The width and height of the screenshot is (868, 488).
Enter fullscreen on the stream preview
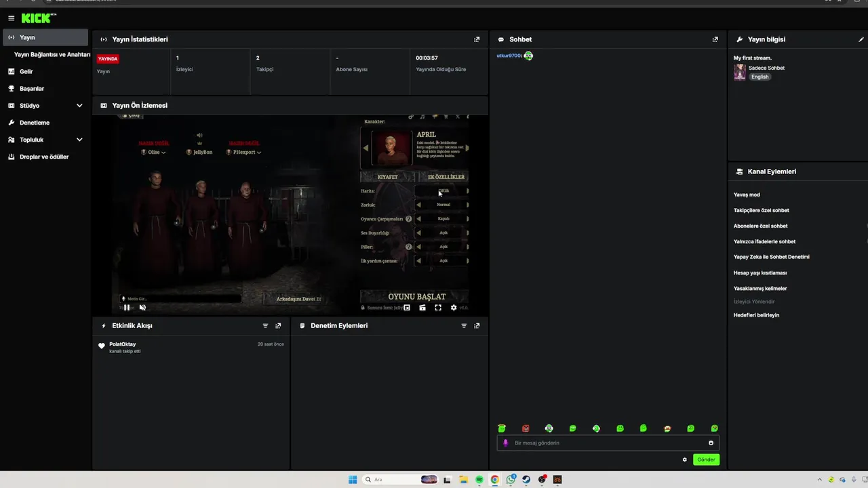(x=438, y=307)
